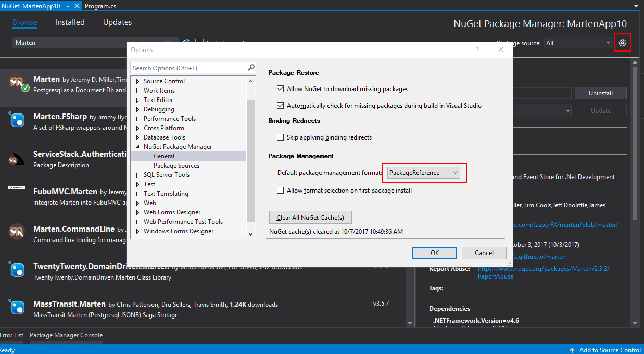Select Text Templating tree item
644x354 pixels.
[166, 194]
